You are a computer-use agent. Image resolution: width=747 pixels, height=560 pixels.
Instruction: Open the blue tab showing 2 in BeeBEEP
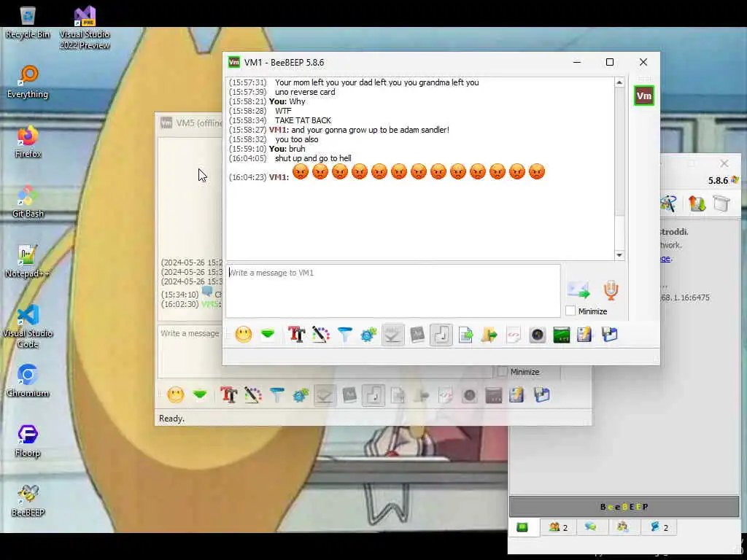pos(659,527)
